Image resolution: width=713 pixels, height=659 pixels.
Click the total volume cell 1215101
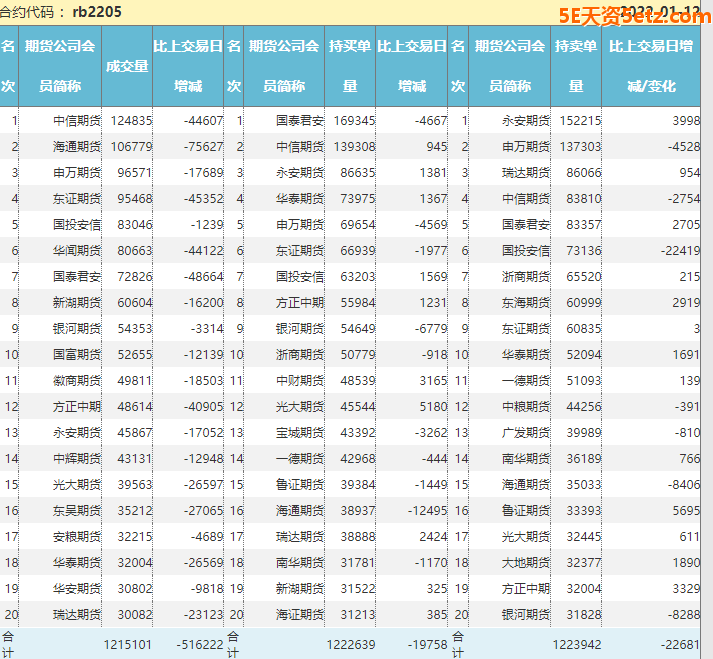pyautogui.click(x=128, y=644)
